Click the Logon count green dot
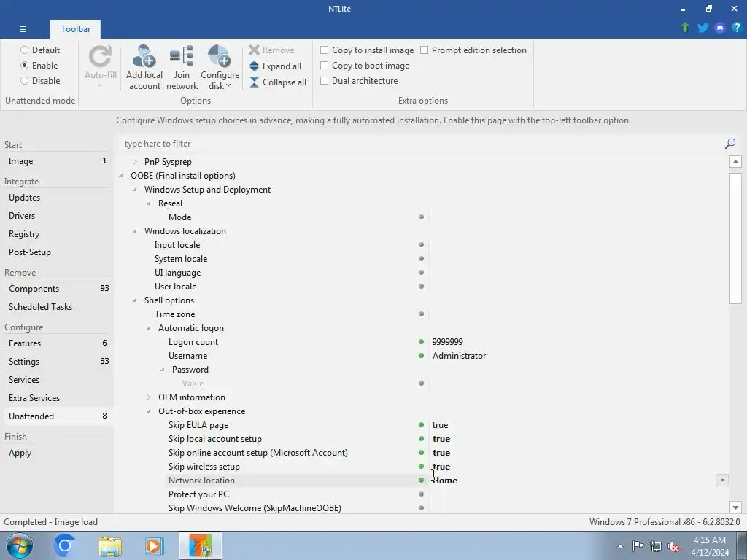The width and height of the screenshot is (747, 560). pyautogui.click(x=421, y=342)
